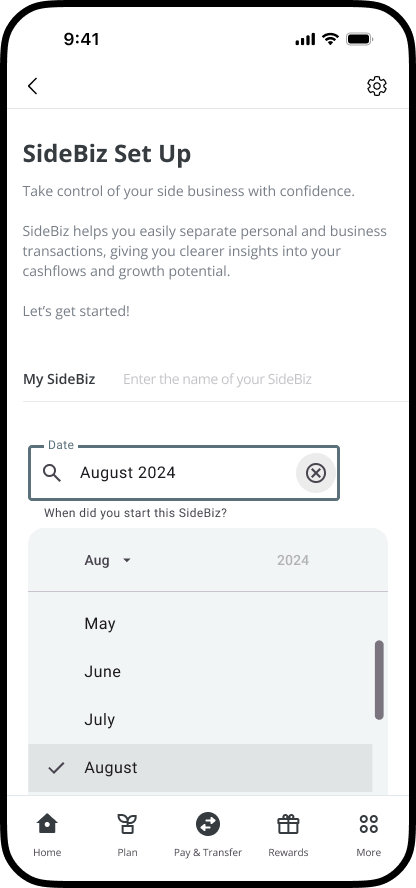This screenshot has width=416, height=888.
Task: Click the month list scrollbar thumb
Action: pos(379,680)
